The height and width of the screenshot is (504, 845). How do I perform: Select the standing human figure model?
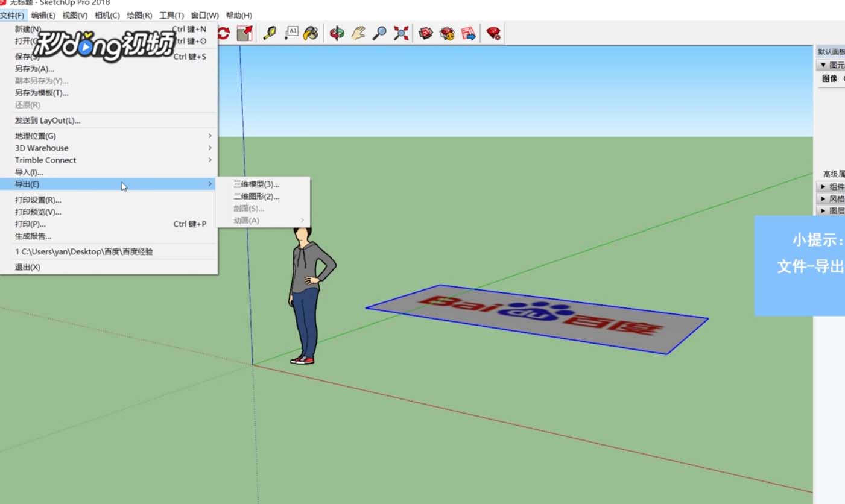310,295
